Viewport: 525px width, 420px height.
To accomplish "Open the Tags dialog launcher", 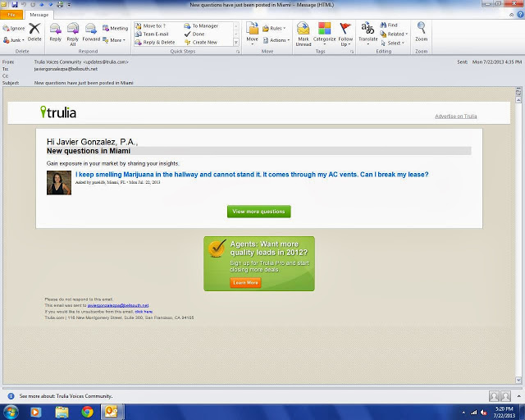I will click(x=352, y=52).
